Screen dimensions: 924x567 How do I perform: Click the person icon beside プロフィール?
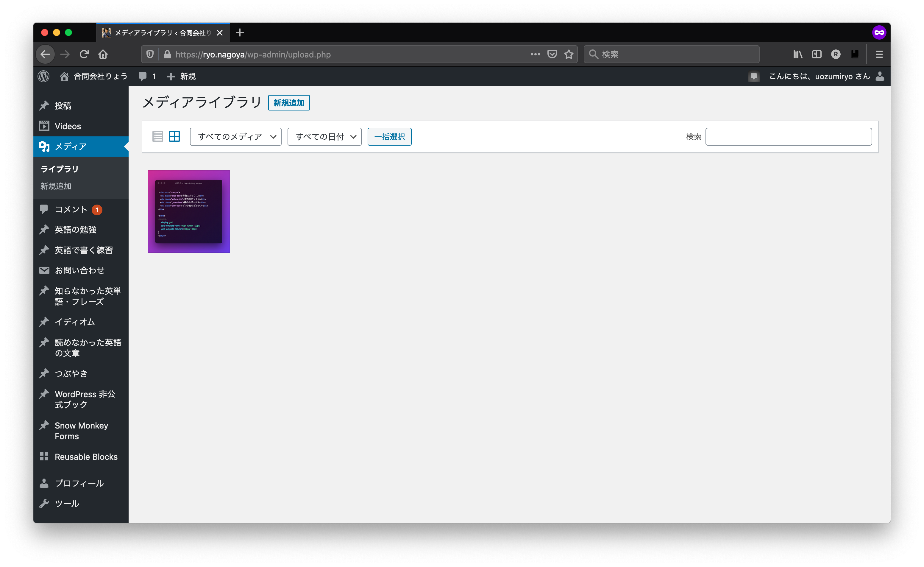44,483
